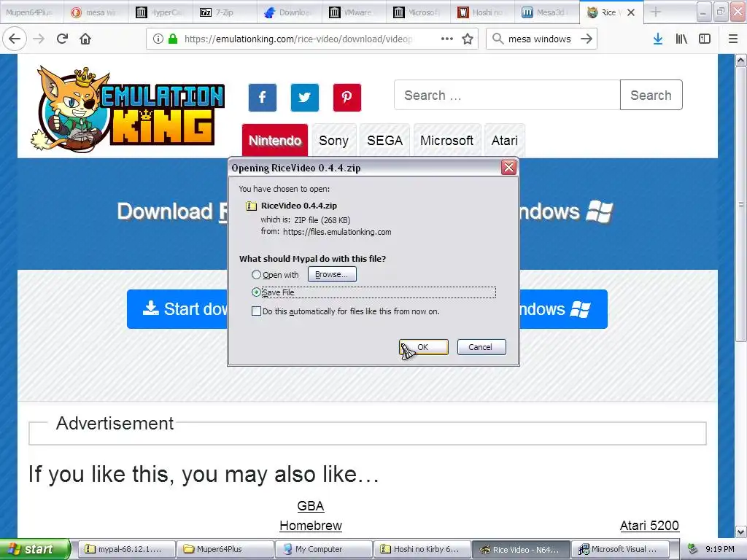Image resolution: width=747 pixels, height=560 pixels.
Task: Cancel the file opening dialog
Action: (x=481, y=347)
